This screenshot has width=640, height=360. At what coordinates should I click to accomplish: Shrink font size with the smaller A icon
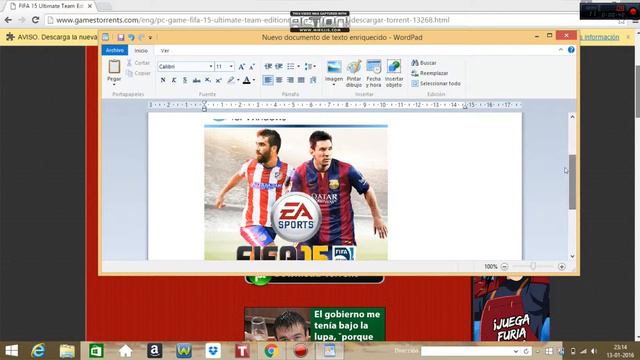point(252,67)
